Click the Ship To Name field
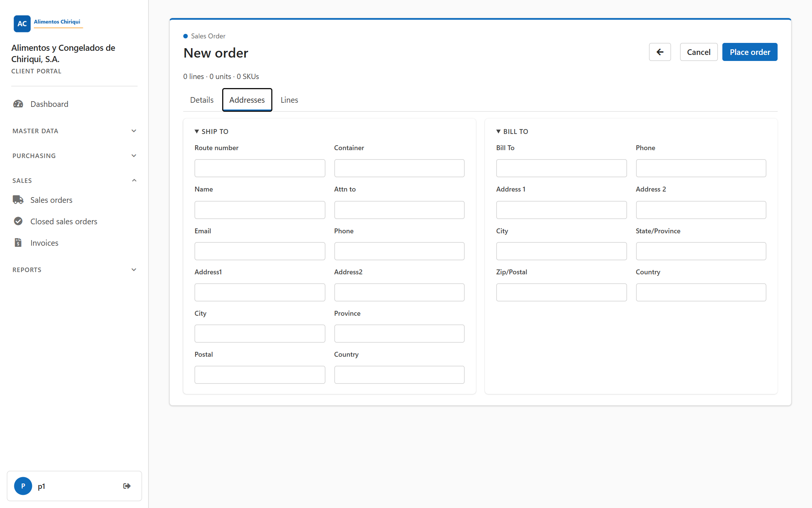Screen dimensions: 812x508 point(260,210)
